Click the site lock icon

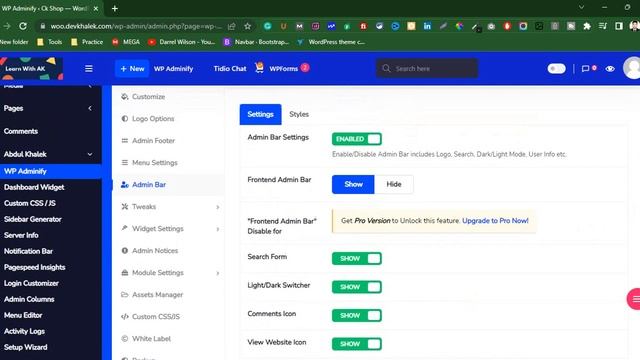(42, 26)
